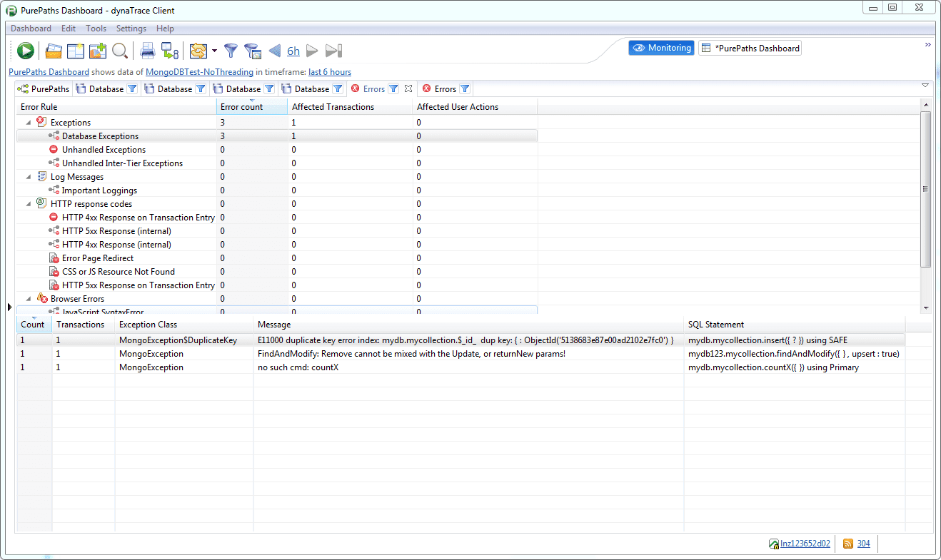Screen dimensions: 941x560
Task: Click the icon beside HTTP 5xx Response on Transaction Entry
Action: point(54,285)
